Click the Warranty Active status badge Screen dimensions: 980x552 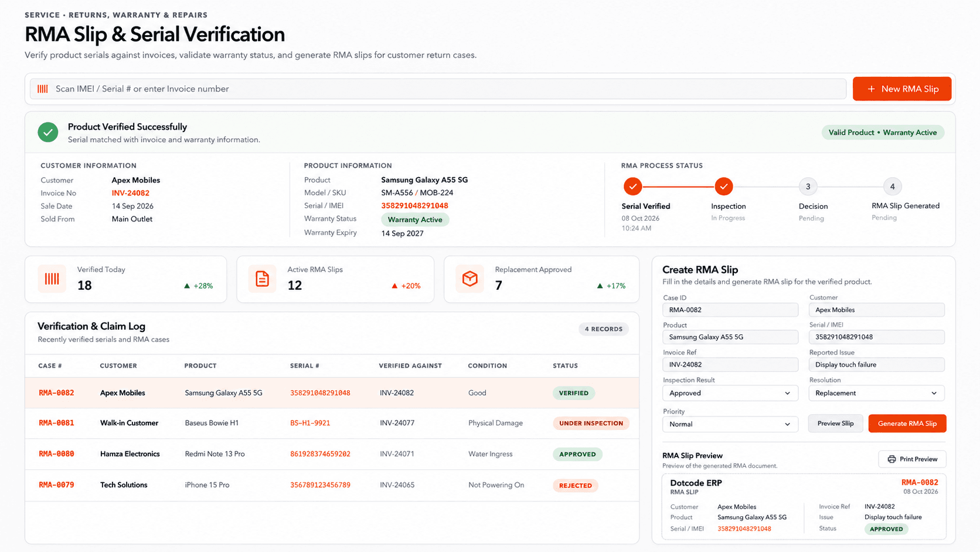coord(415,220)
